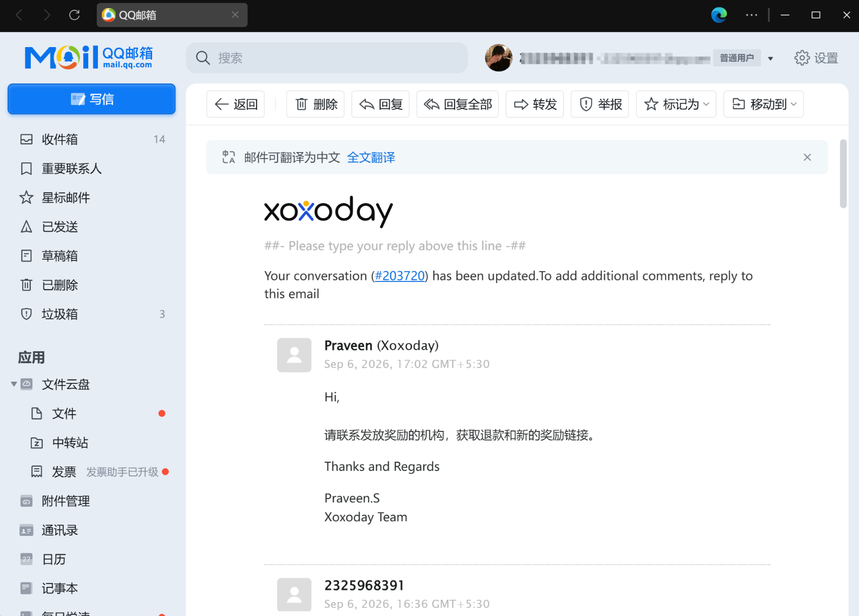Open conversation link #203720
The image size is (859, 616).
pyautogui.click(x=399, y=276)
